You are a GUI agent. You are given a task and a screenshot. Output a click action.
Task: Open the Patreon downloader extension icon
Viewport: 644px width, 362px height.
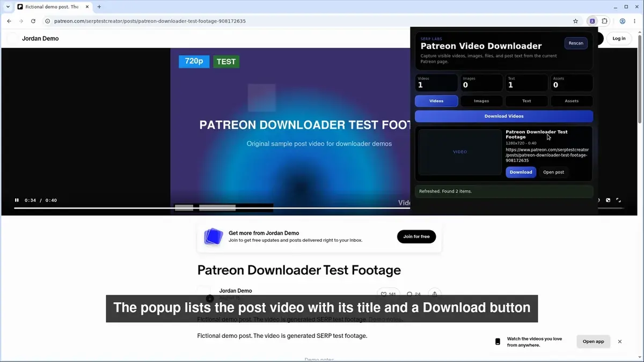click(592, 21)
